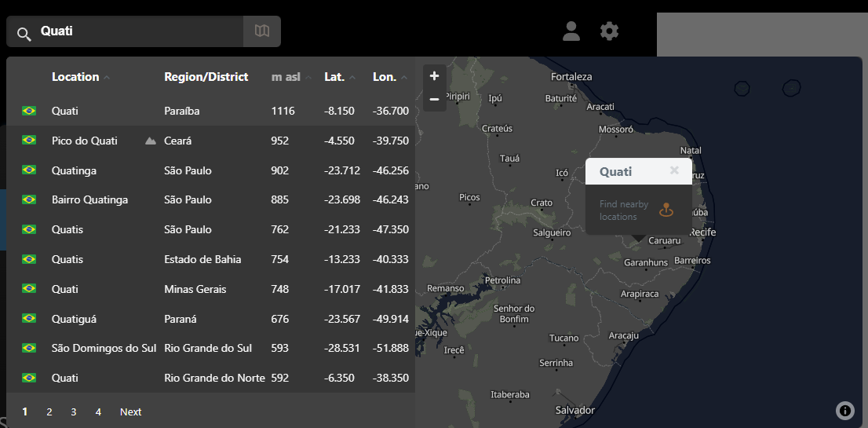The image size is (868, 428).
Task: Go to results page 4
Action: click(98, 412)
